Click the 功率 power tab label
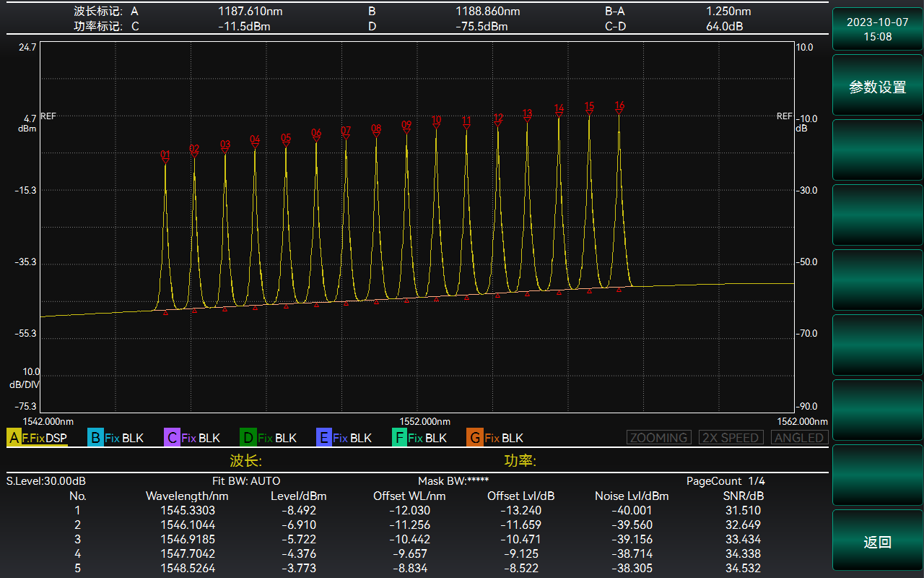 (520, 461)
